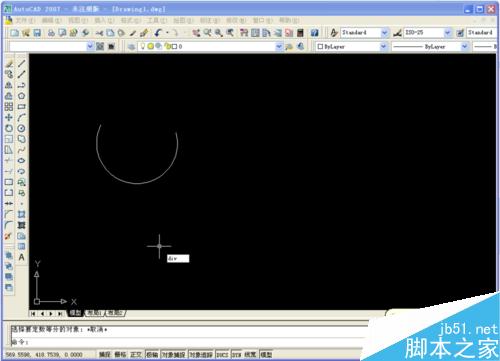Toggle layer 0 lightbulb on/off
The height and width of the screenshot is (361, 500).
[143, 46]
